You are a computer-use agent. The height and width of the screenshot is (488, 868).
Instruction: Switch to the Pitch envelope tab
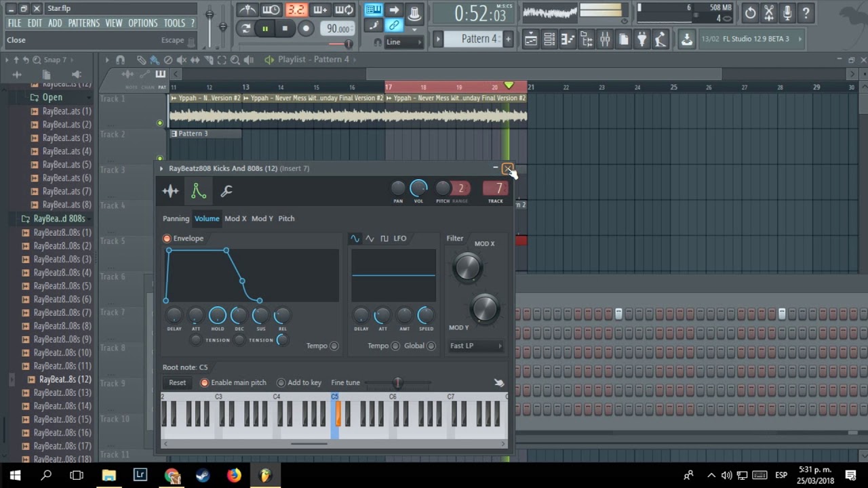point(286,218)
